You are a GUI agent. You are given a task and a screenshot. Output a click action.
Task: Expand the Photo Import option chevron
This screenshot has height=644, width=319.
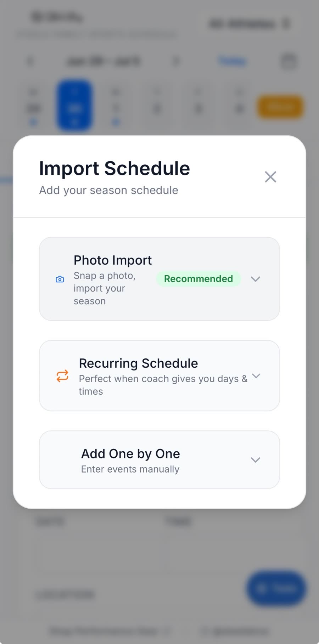tap(256, 279)
